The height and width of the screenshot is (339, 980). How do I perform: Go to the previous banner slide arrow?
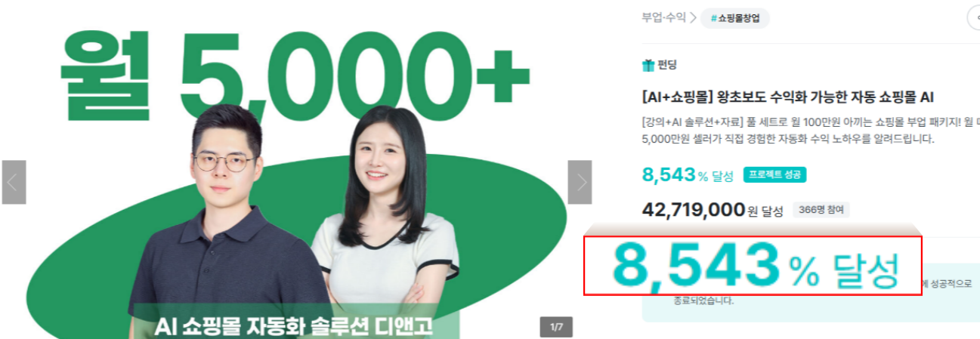click(14, 182)
